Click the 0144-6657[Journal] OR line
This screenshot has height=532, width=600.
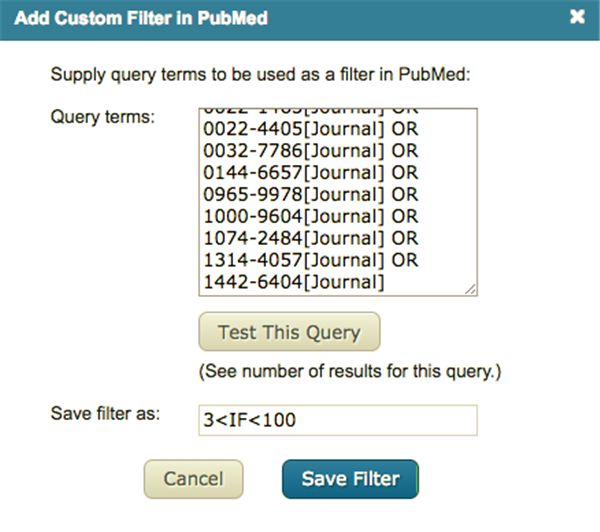click(x=309, y=173)
